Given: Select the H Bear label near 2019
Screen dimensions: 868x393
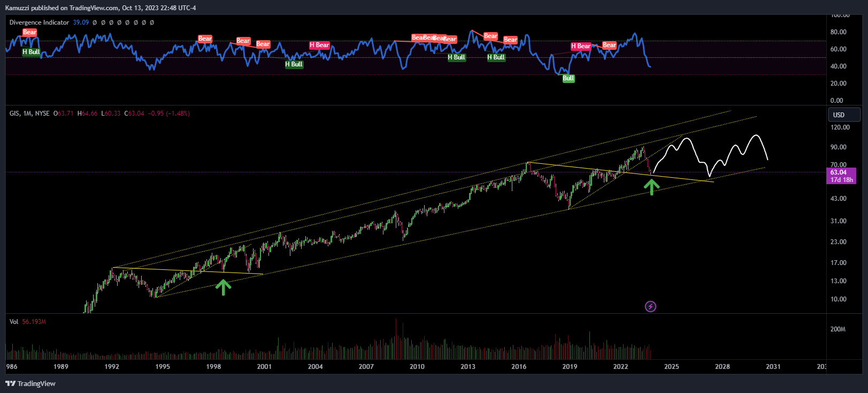Looking at the screenshot, I should (581, 46).
